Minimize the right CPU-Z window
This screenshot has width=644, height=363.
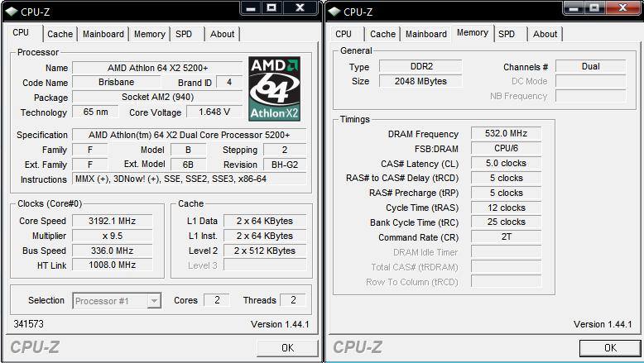[x=574, y=7]
